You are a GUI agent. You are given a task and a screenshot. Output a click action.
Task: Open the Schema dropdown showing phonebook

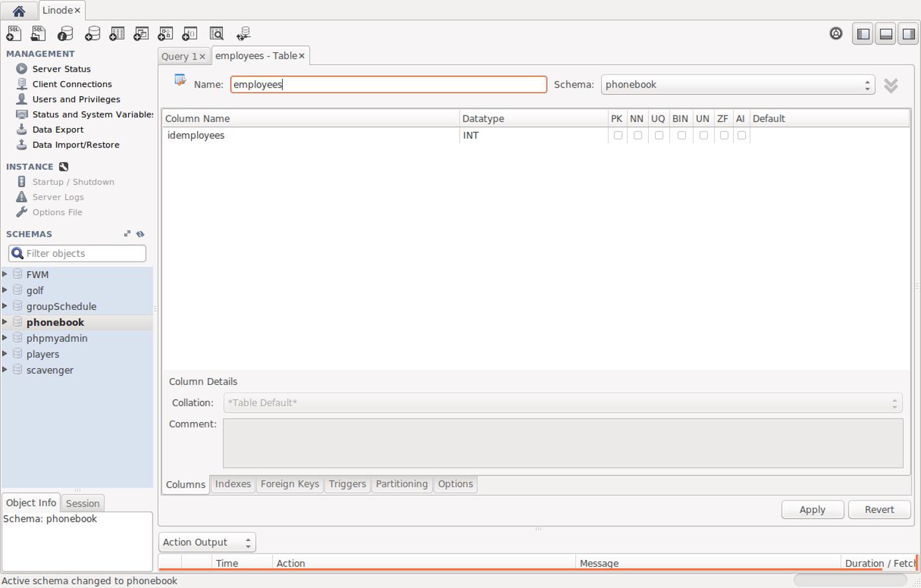tap(737, 84)
